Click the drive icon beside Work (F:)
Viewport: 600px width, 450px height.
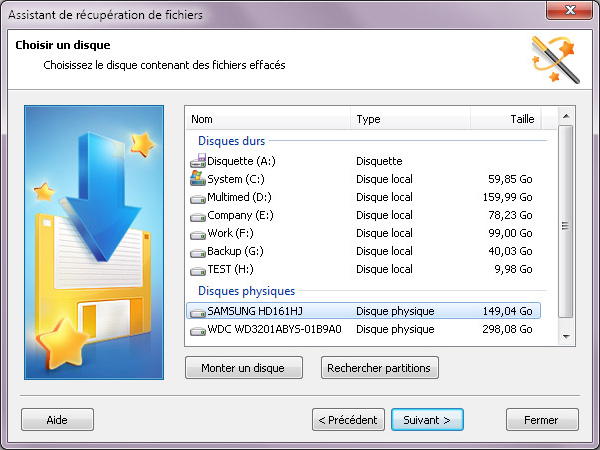[198, 235]
